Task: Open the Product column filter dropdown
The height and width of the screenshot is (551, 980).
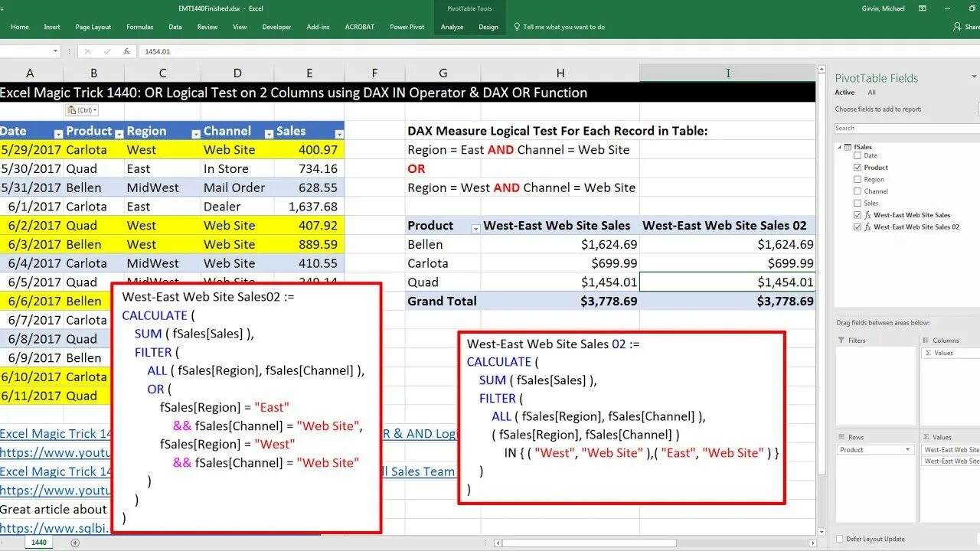Action: pos(119,134)
